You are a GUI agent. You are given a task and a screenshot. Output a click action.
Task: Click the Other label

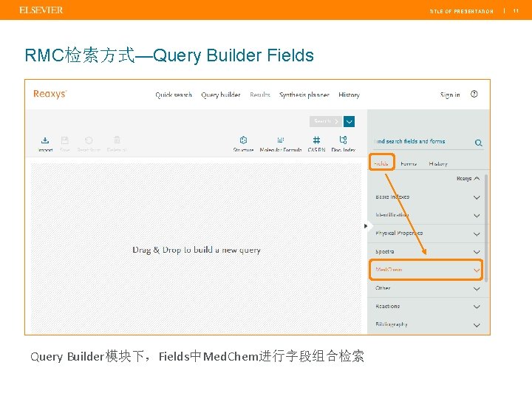coord(383,287)
